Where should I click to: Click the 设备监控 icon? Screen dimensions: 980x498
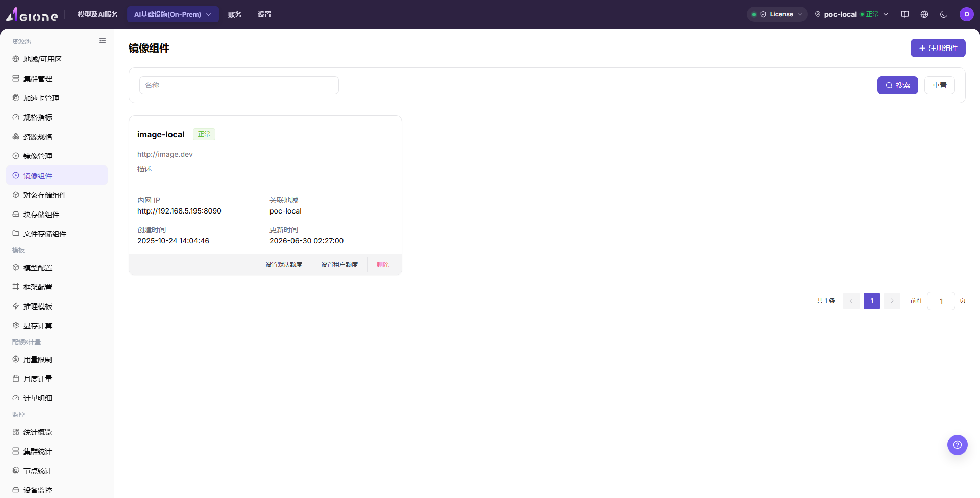16,490
